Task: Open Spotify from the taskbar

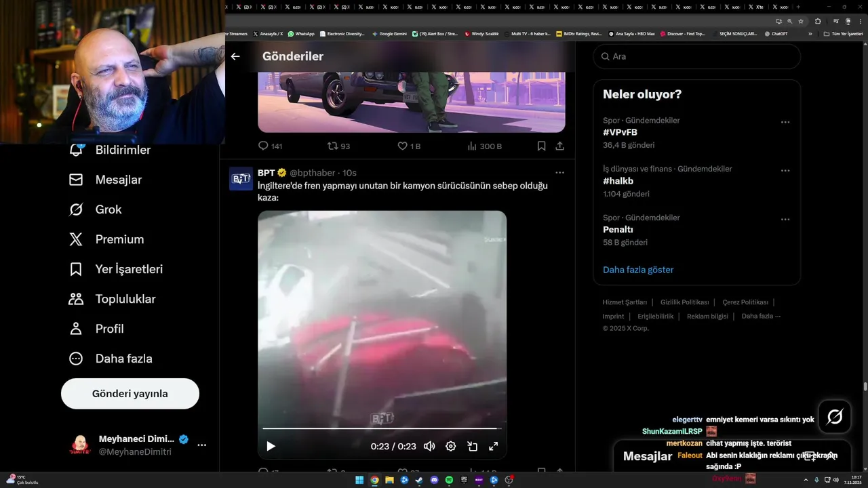Action: pyautogui.click(x=449, y=480)
